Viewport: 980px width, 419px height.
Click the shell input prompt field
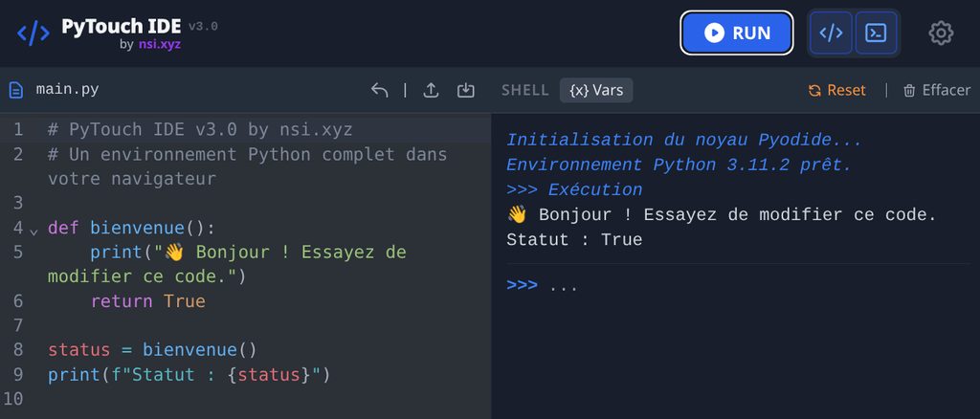[670, 286]
